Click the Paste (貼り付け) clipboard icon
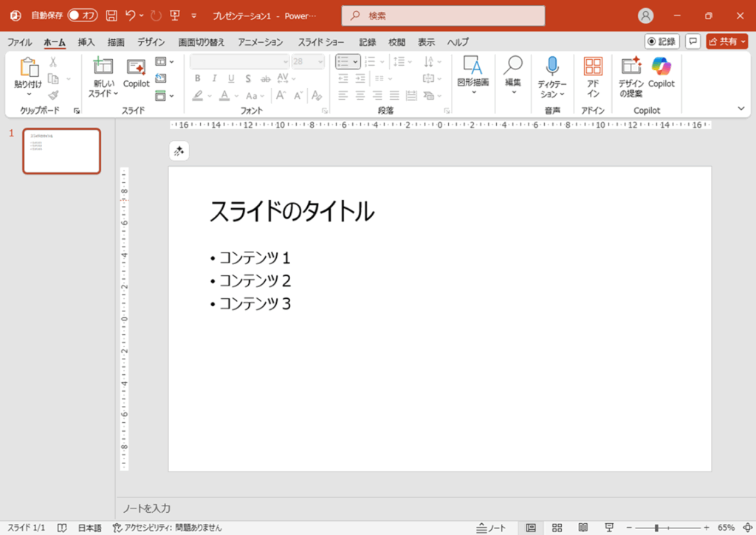This screenshot has height=535, width=756. pyautogui.click(x=29, y=68)
